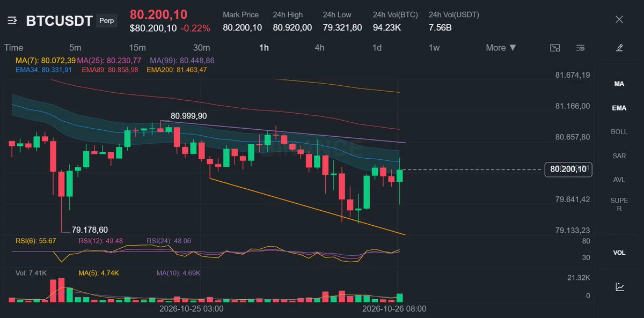
Task: Click the MA(25) legend value
Action: coord(109,61)
